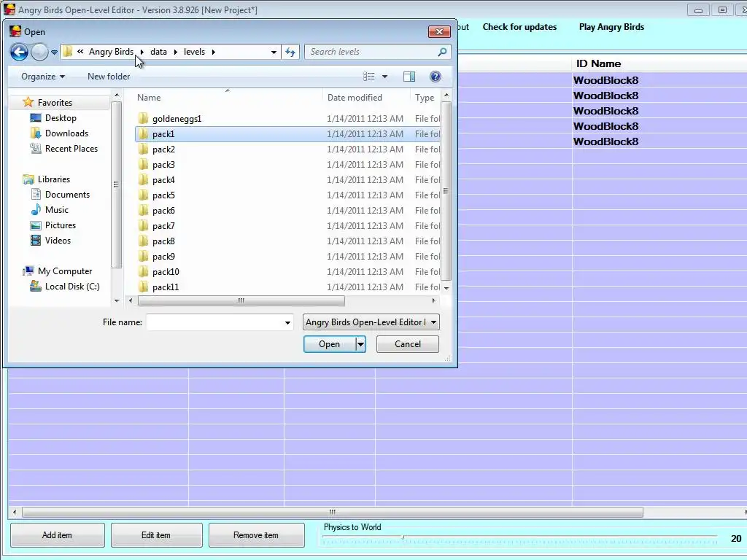The image size is (747, 560).
Task: Open the Help question mark icon
Action: coord(435,77)
